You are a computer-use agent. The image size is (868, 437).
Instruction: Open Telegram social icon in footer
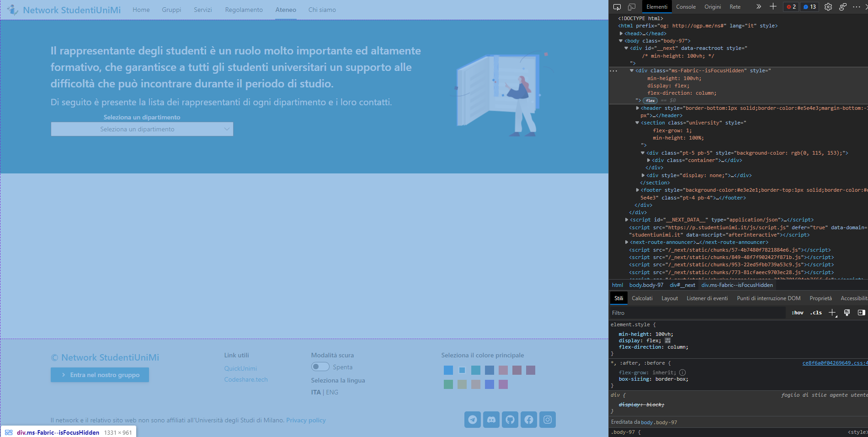[x=473, y=420]
